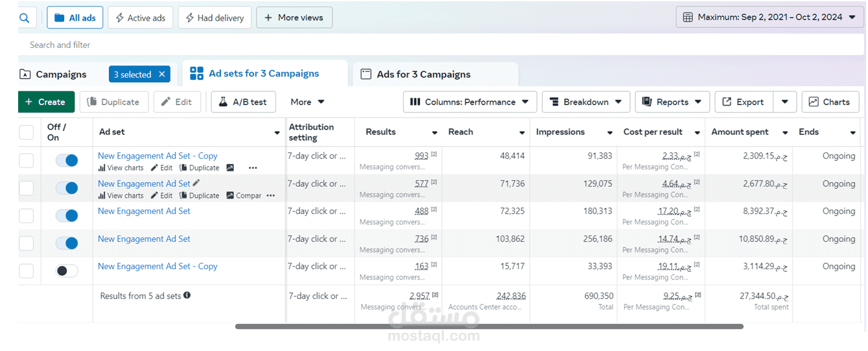868x351 pixels.
Task: Switch to Ads for 3 Campaigns tab
Action: coord(435,74)
